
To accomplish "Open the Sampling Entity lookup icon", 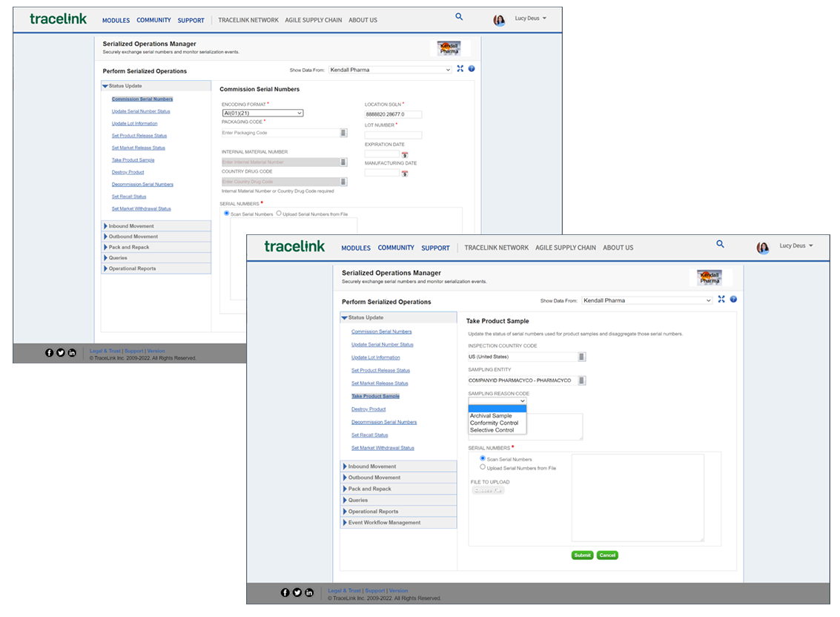I will point(581,380).
